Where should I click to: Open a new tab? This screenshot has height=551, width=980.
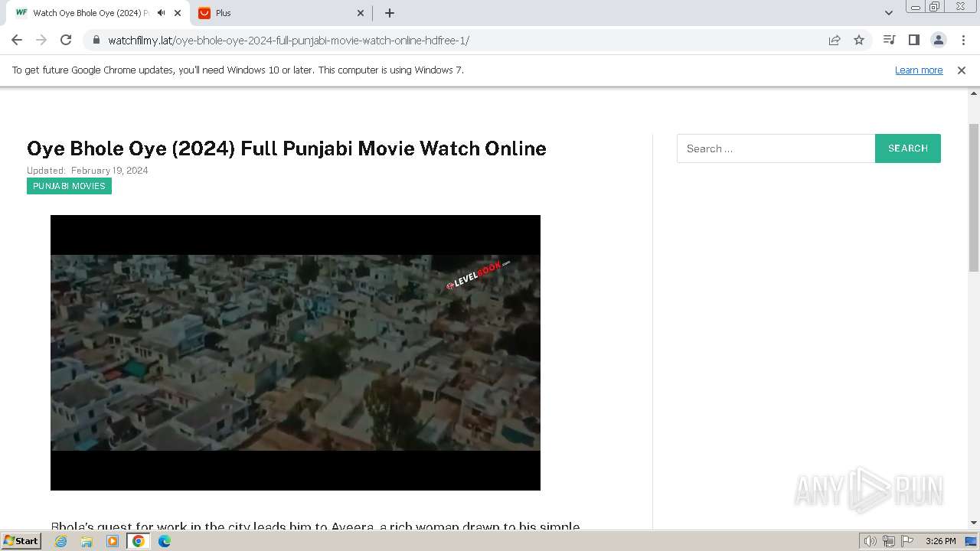[x=390, y=13]
